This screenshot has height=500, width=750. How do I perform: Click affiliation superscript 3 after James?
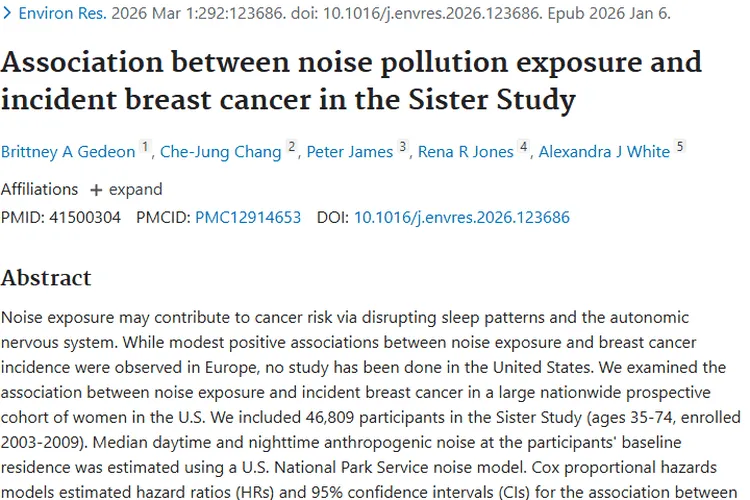[x=403, y=148]
